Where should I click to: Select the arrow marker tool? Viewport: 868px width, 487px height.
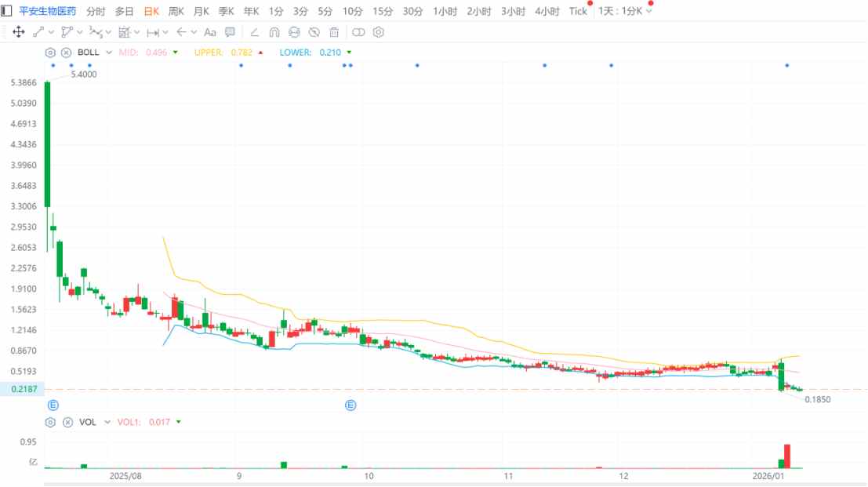[181, 32]
